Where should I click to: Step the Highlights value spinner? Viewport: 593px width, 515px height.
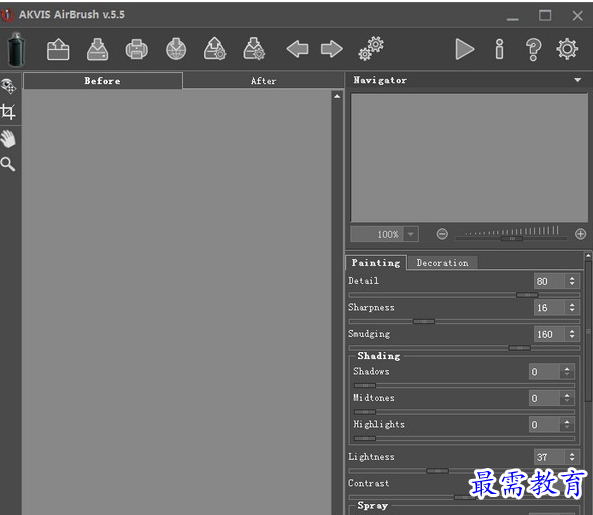click(567, 425)
